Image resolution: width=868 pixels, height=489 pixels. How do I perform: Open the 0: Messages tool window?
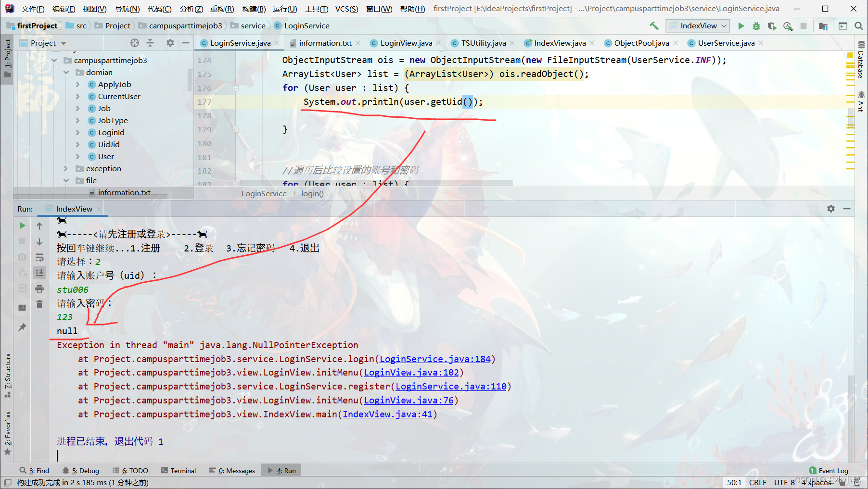click(x=232, y=471)
